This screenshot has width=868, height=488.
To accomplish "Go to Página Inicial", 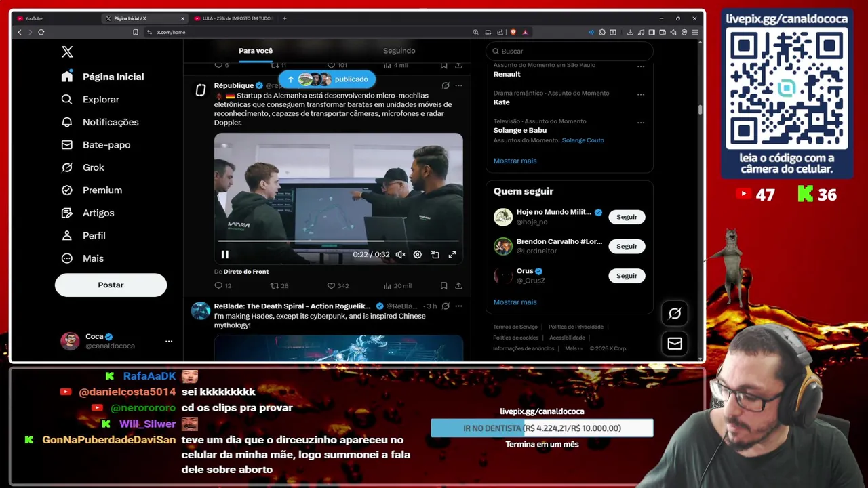I will [x=102, y=77].
